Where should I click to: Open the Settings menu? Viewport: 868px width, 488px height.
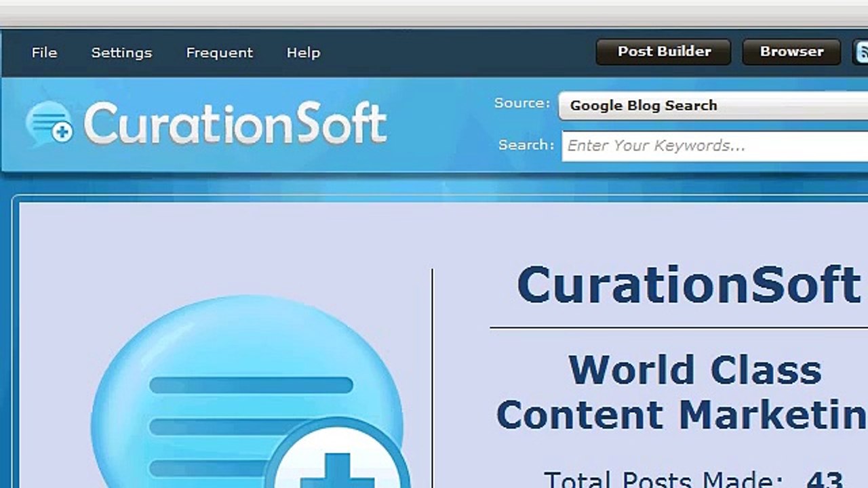121,53
